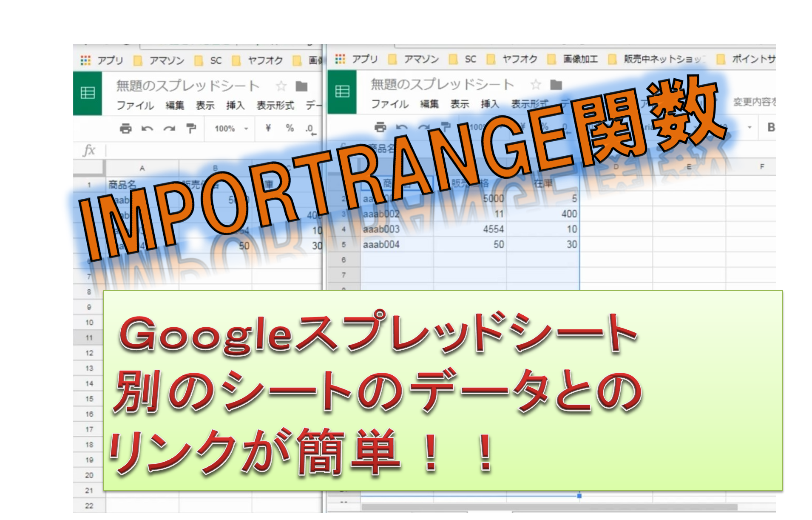The width and height of the screenshot is (812, 520).
Task: Open the ファイル menu in left window
Action: (x=135, y=105)
